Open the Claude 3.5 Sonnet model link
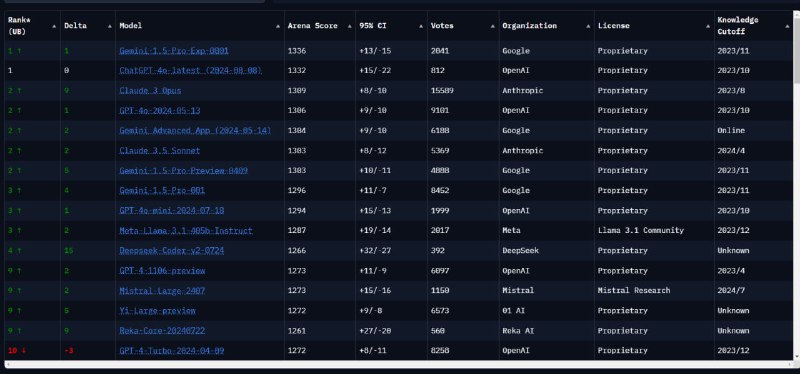 tap(160, 151)
